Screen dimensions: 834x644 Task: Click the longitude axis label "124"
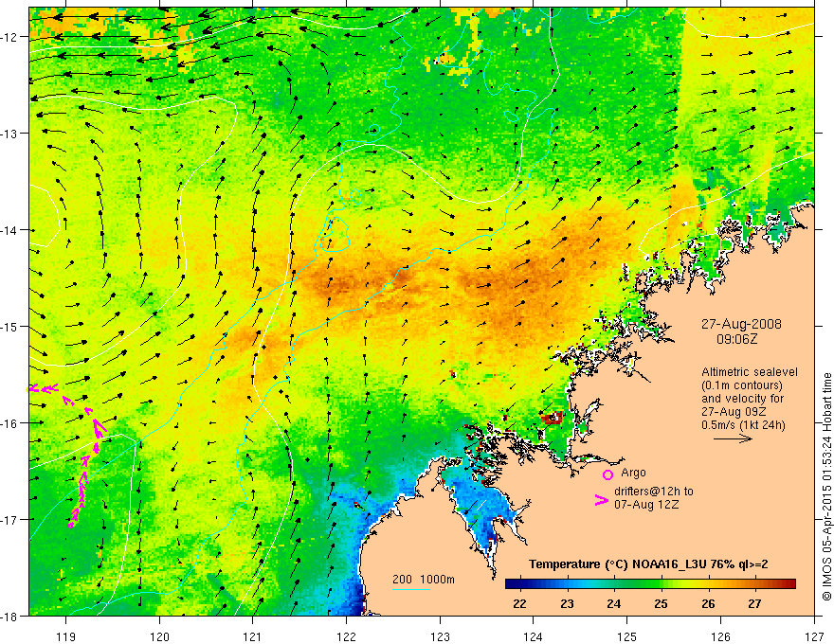pyautogui.click(x=534, y=636)
